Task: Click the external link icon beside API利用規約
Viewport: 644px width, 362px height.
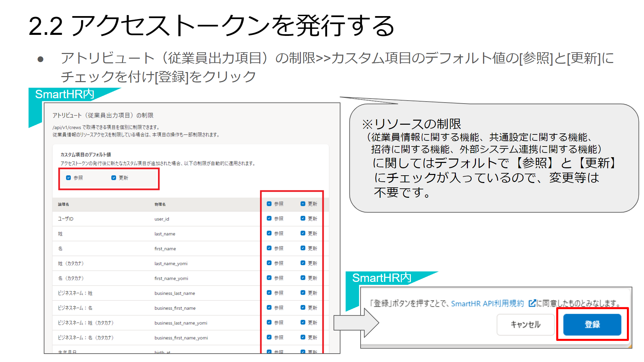Action: coord(532,303)
